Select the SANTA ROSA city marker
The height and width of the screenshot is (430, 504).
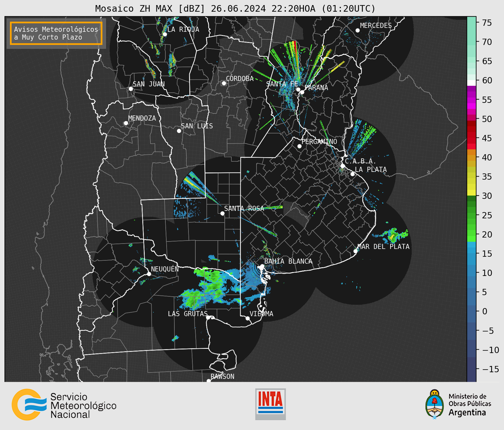pyautogui.click(x=222, y=213)
